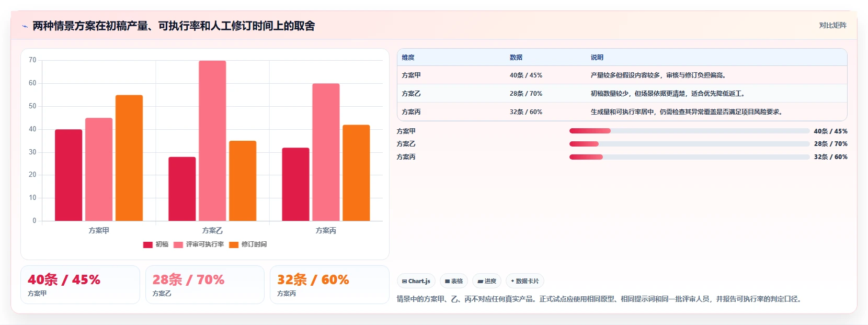
Task: Click the 方案甲 orange 修订时间 bar
Action: 129,158
